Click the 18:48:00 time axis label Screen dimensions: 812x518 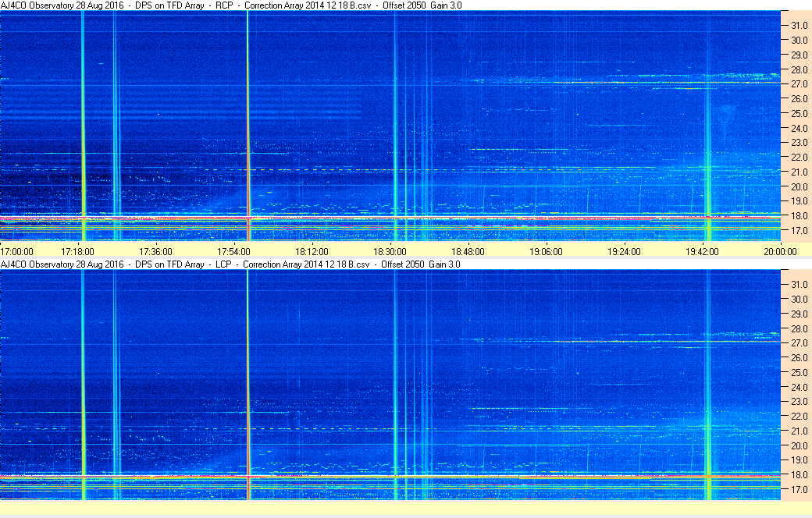[x=468, y=251]
